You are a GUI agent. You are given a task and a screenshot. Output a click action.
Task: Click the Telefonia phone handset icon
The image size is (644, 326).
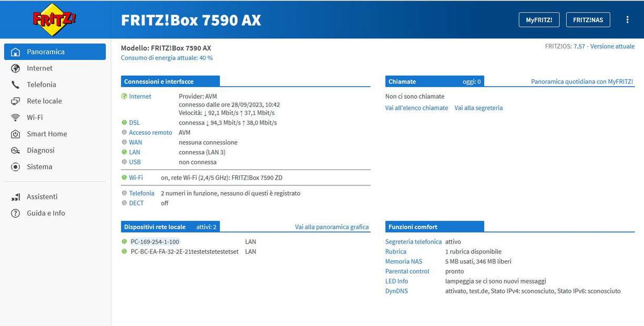pos(16,85)
